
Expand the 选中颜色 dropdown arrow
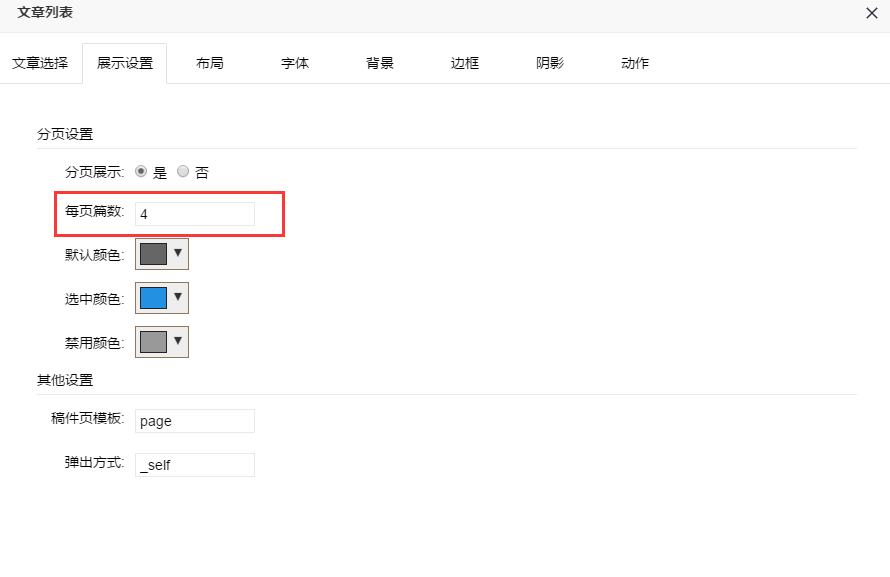[178, 298]
